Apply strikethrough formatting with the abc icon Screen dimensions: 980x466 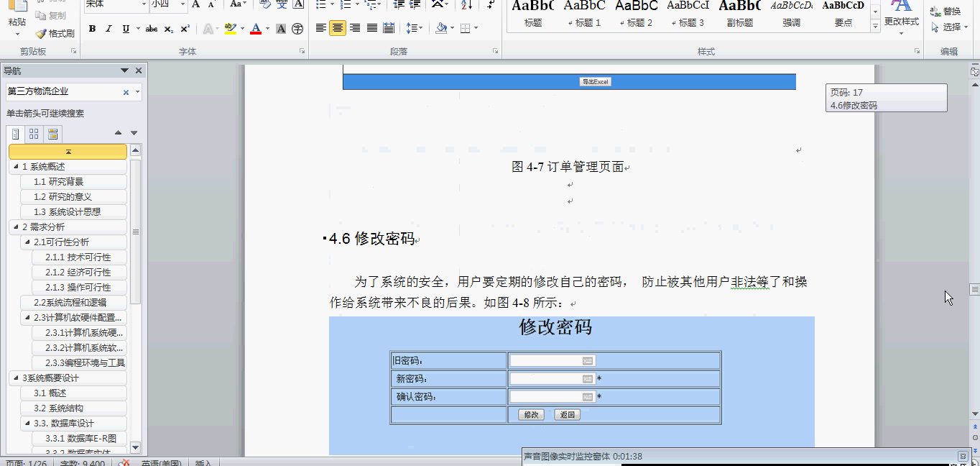(x=152, y=29)
